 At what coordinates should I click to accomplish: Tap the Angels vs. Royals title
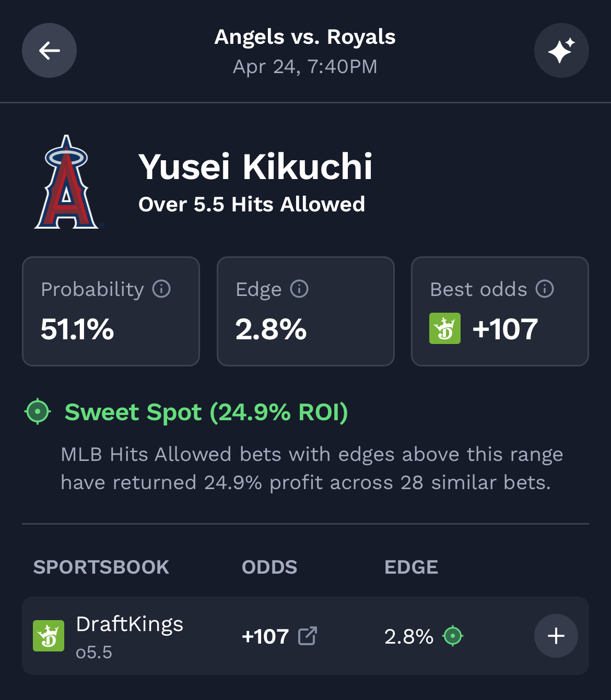(305, 37)
